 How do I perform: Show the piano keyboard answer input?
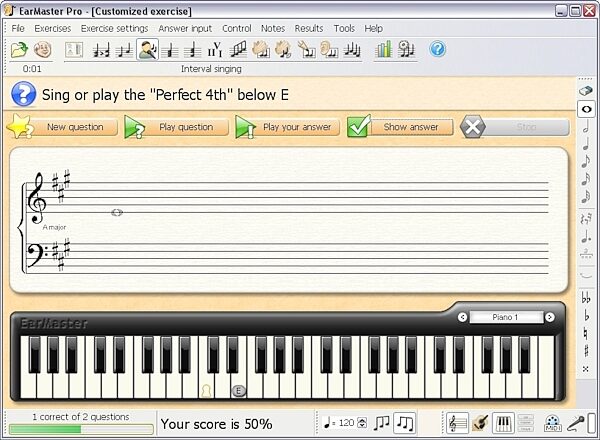503,423
